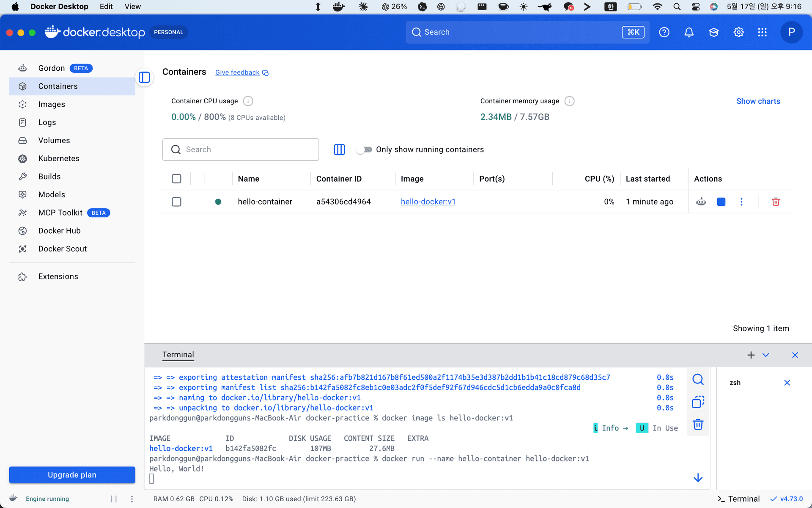Stop the hello-container with the blue square
The width and height of the screenshot is (812, 508).
[721, 202]
